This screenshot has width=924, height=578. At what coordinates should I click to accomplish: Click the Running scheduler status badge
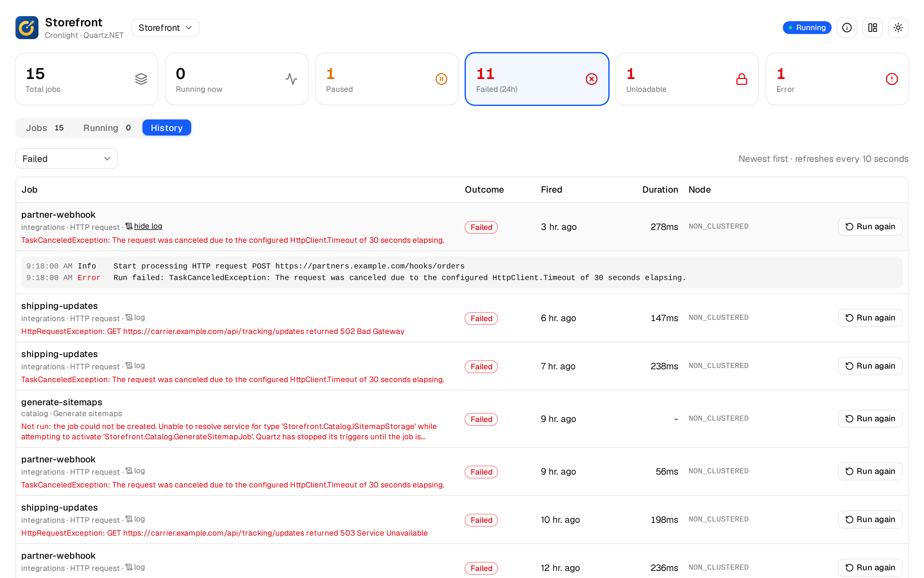coord(807,28)
